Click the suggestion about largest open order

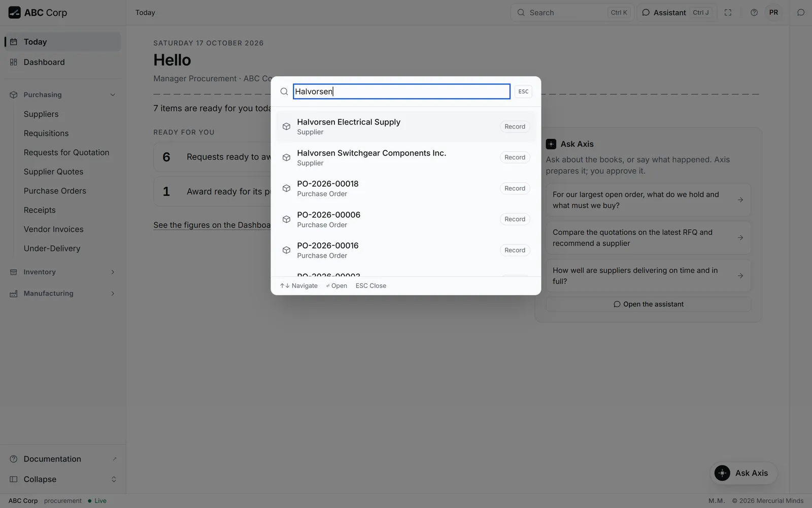648,200
